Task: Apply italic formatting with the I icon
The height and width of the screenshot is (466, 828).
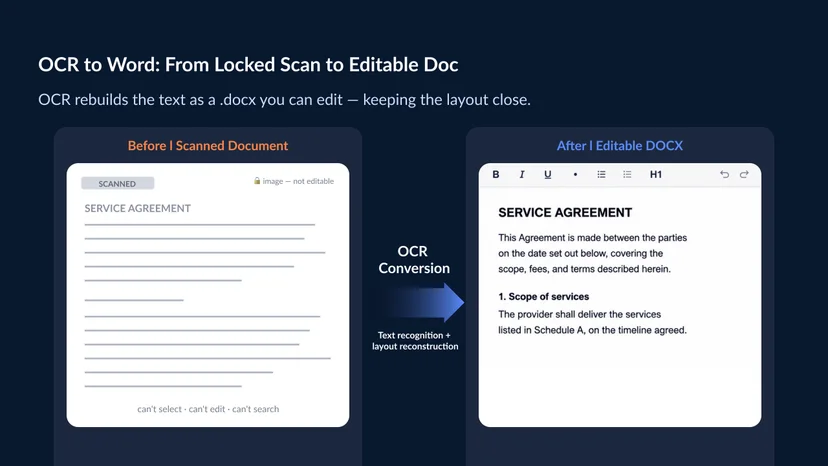Action: click(522, 174)
